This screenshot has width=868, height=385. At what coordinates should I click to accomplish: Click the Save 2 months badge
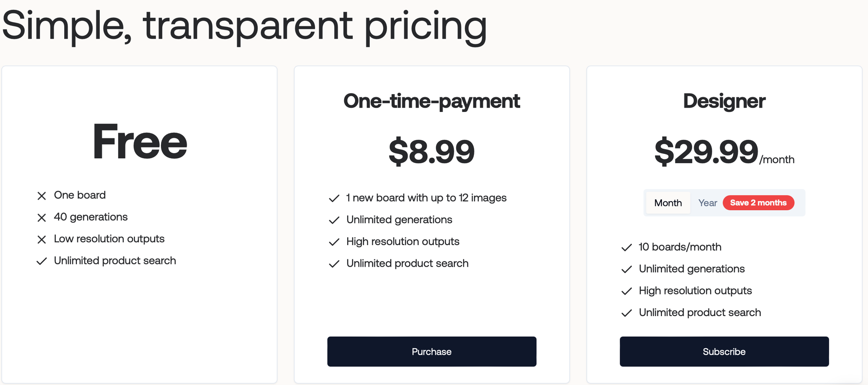[x=758, y=203]
